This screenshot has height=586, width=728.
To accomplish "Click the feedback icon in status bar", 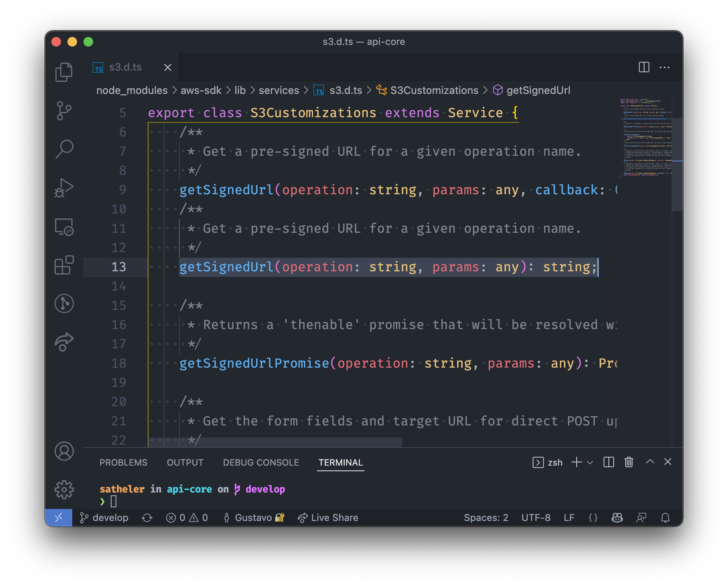I will (x=641, y=518).
